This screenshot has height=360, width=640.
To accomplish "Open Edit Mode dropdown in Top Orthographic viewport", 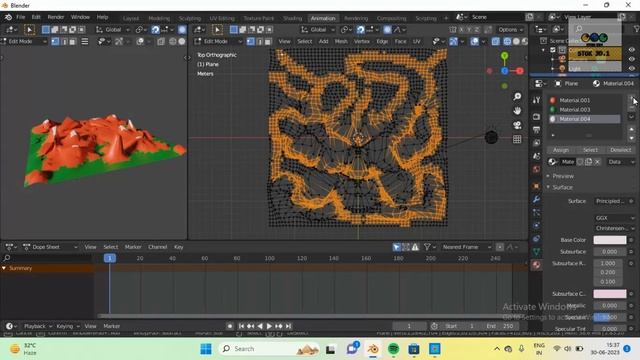I will click(x=218, y=41).
